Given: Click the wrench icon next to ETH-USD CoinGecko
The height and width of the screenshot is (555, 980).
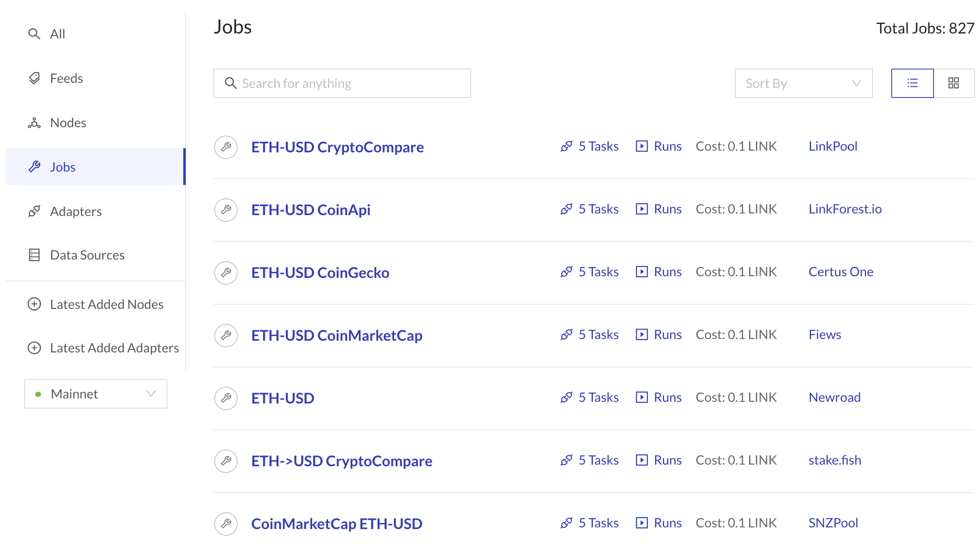Looking at the screenshot, I should [x=226, y=272].
